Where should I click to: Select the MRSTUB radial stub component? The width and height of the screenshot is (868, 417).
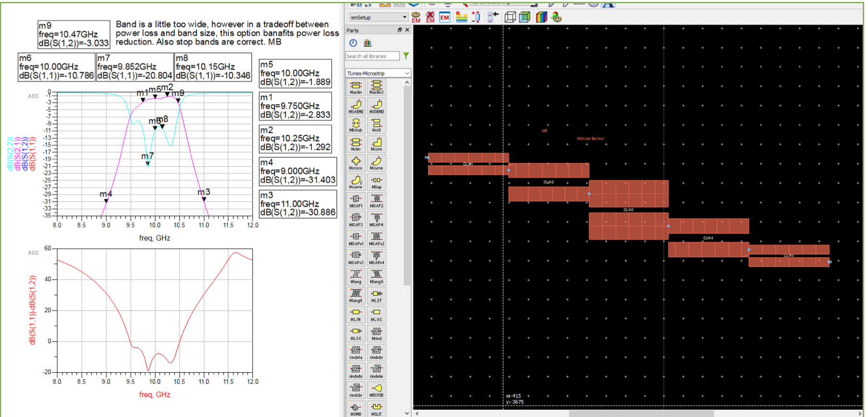377,390
